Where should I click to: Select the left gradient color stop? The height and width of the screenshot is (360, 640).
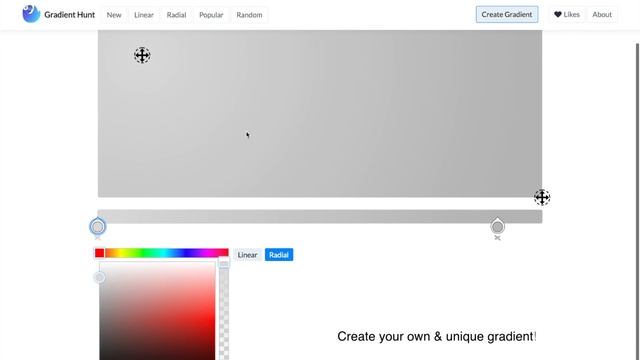click(98, 227)
